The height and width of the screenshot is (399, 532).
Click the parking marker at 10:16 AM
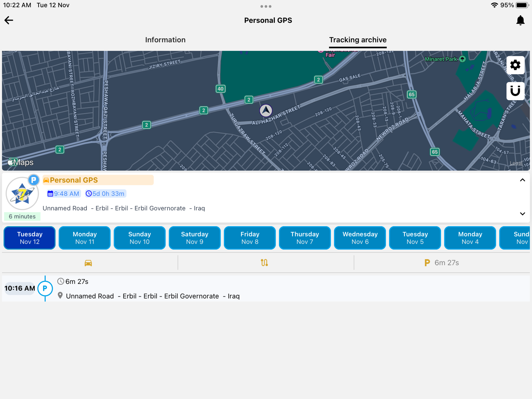pyautogui.click(x=45, y=288)
